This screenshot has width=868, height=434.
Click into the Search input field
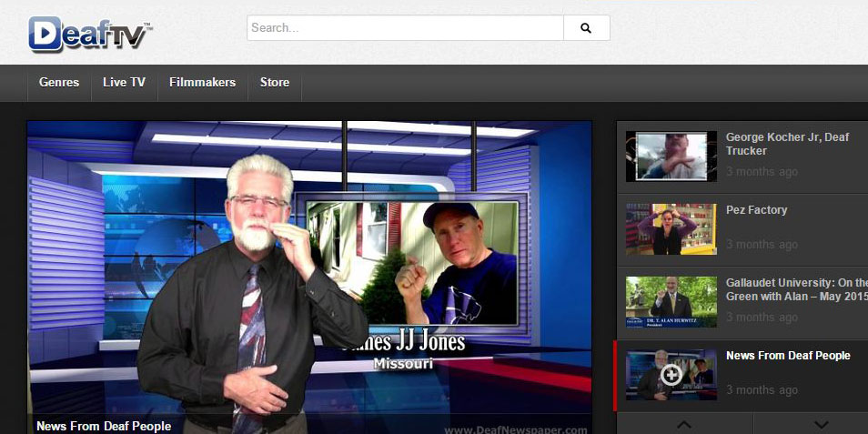point(405,27)
